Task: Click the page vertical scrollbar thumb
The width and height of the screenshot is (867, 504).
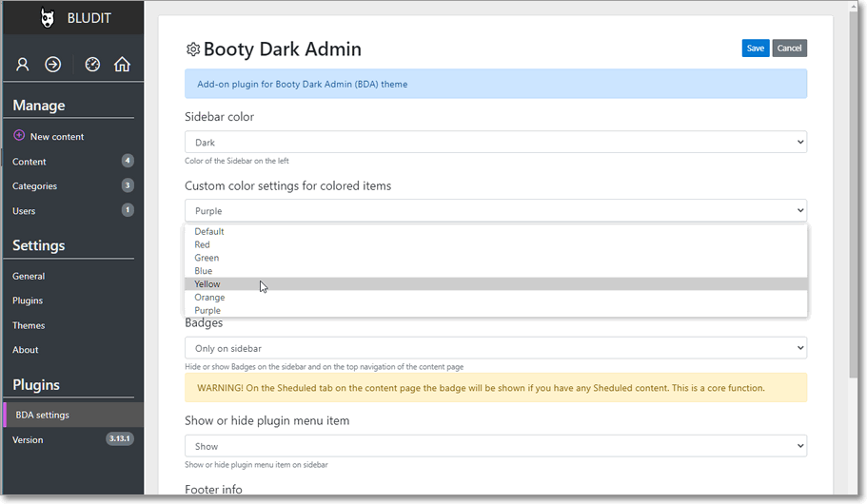Action: click(855, 193)
